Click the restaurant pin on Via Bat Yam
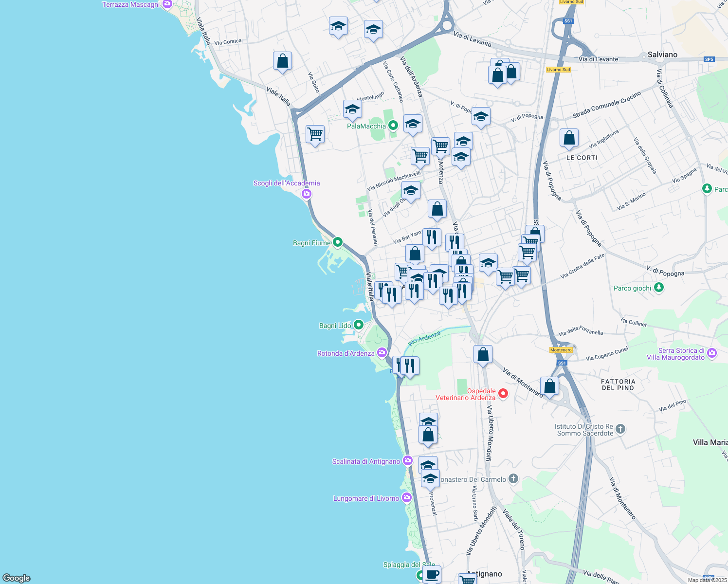 [432, 239]
